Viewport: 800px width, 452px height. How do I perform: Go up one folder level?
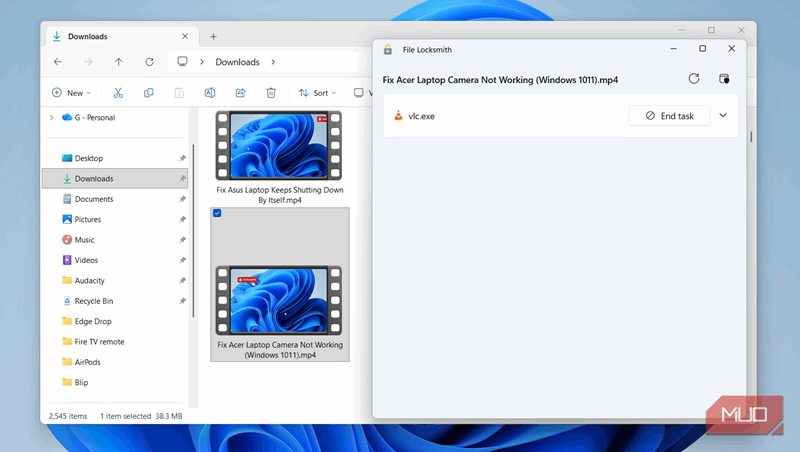(118, 62)
